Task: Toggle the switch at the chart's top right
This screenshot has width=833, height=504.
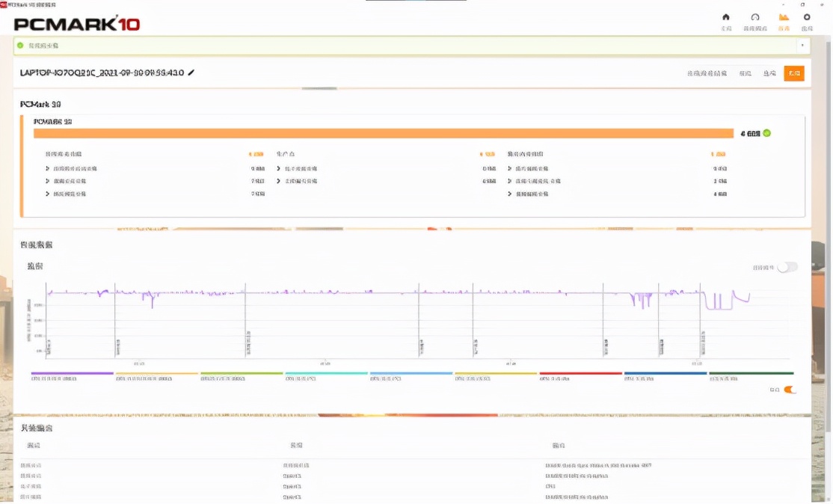Action: pyautogui.click(x=787, y=267)
